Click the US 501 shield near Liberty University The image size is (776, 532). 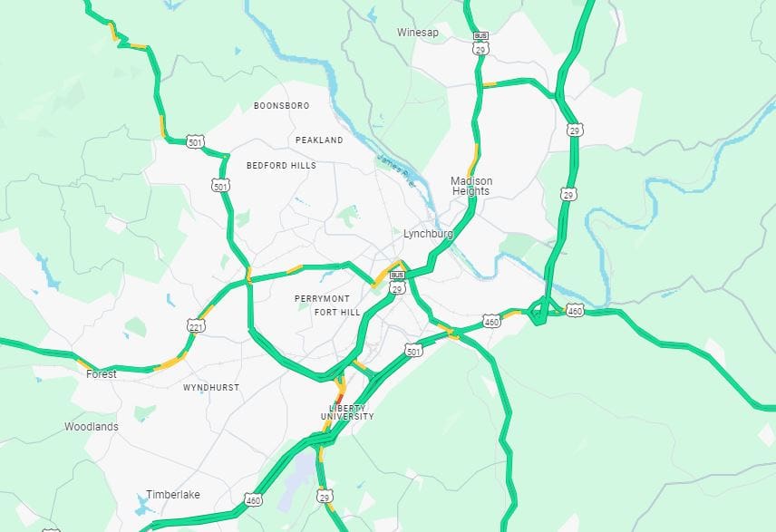[x=413, y=351]
